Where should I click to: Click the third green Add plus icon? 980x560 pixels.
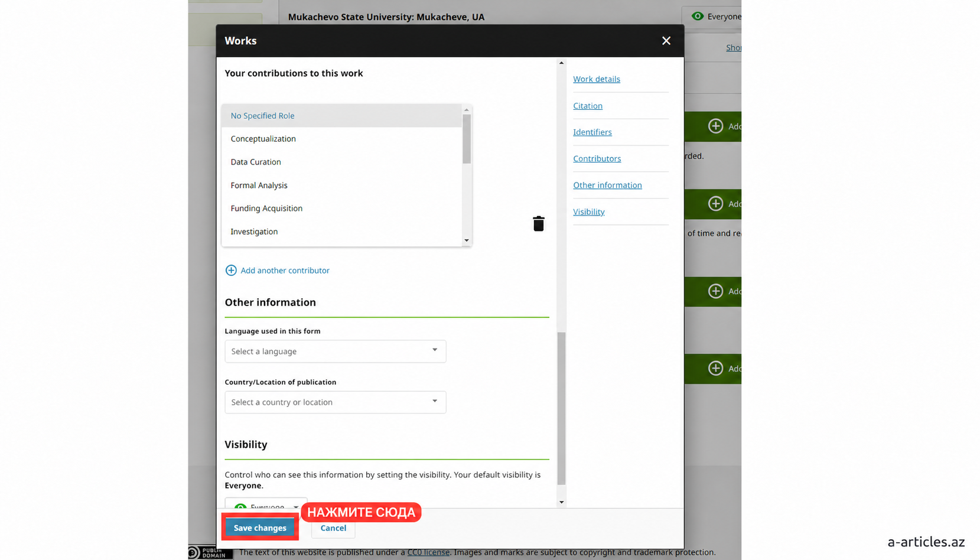[x=715, y=291]
